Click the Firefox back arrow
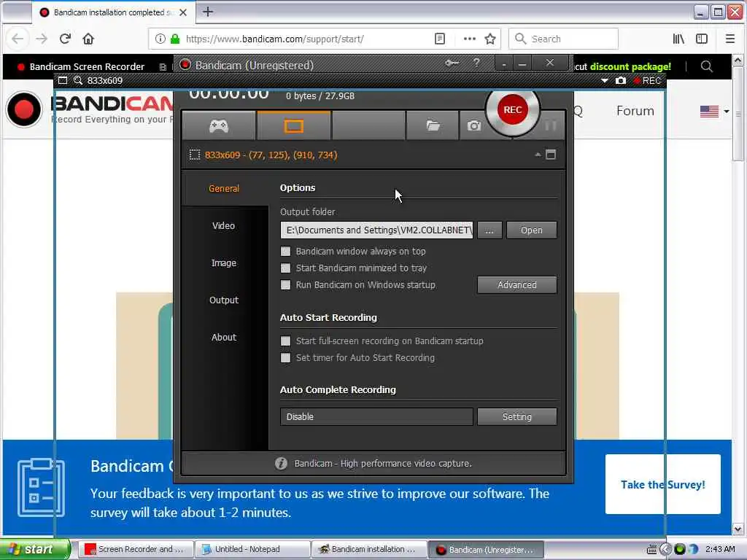Viewport: 747px width, 560px height. coord(18,39)
